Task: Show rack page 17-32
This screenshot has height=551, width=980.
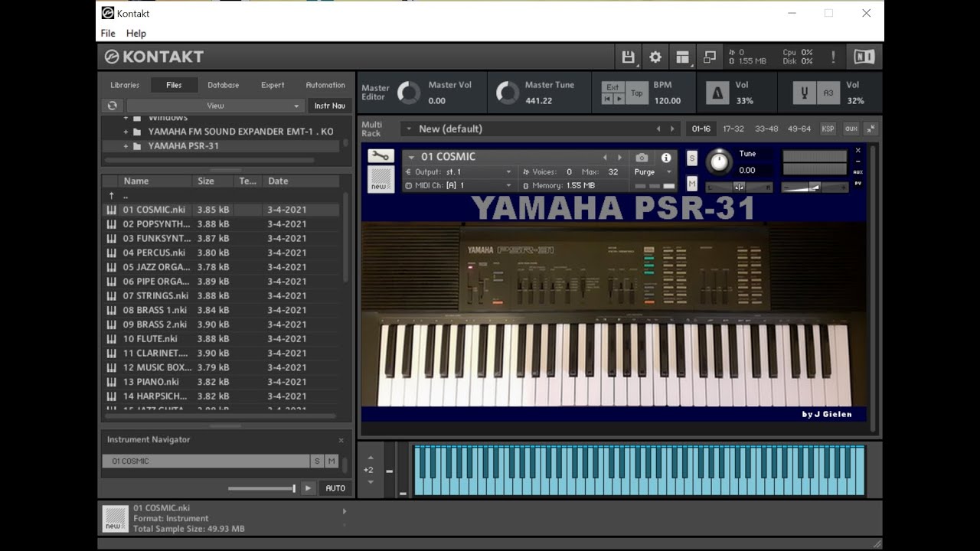Action: (x=733, y=129)
